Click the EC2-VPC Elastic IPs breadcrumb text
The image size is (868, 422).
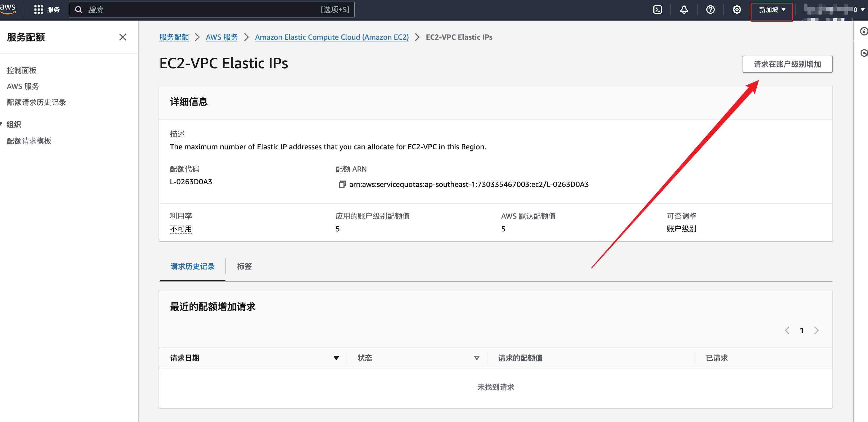[x=459, y=37]
